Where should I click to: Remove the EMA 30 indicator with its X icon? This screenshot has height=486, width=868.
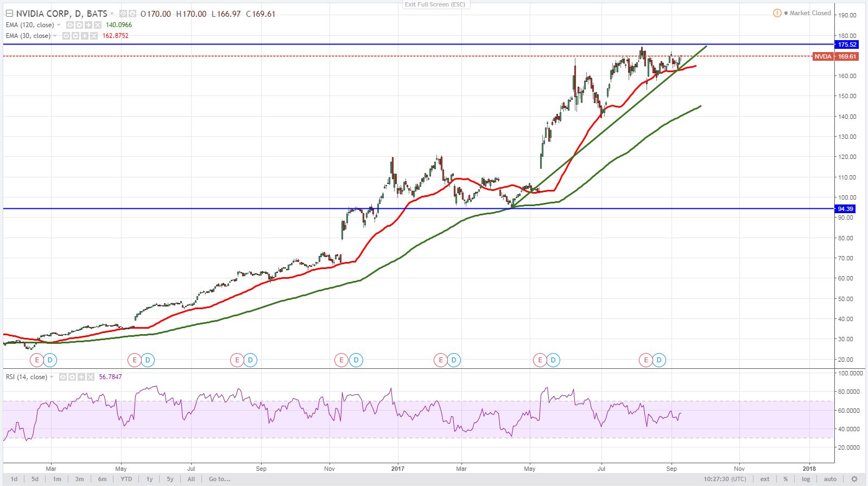point(94,36)
